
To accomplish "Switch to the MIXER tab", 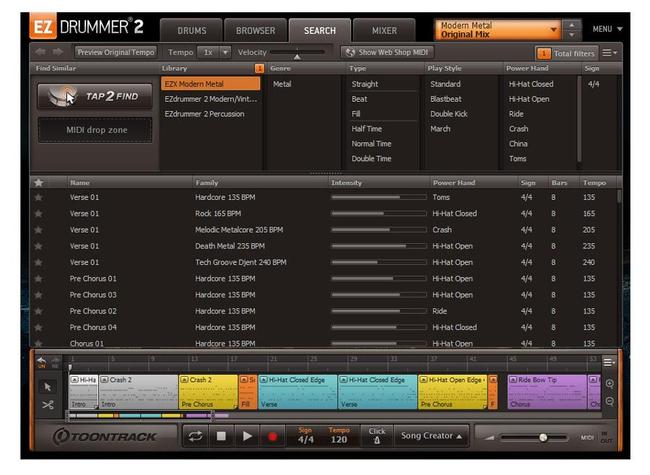I will tap(384, 31).
